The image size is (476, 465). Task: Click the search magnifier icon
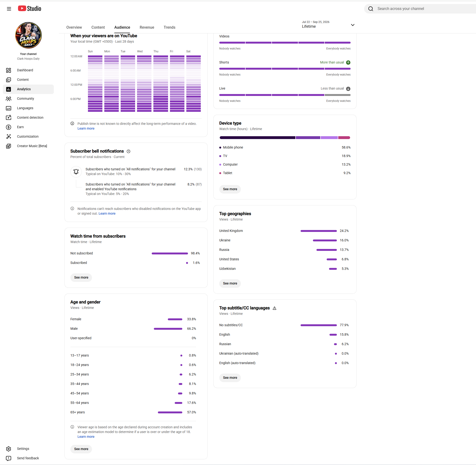[x=371, y=9]
